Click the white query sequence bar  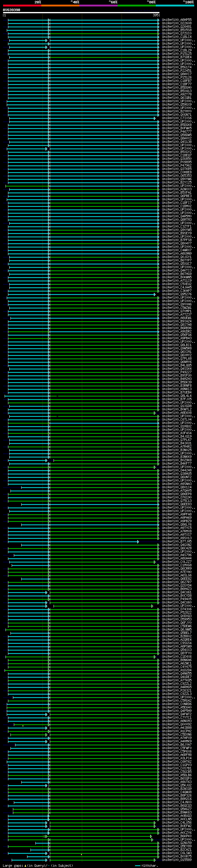click(81, 13)
